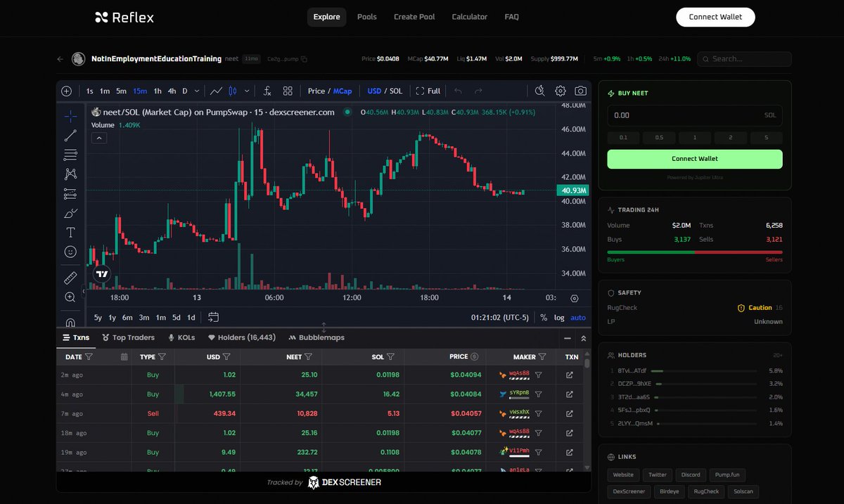The height and width of the screenshot is (504, 844).
Task: Open time axis settings gear
Action: [575, 298]
